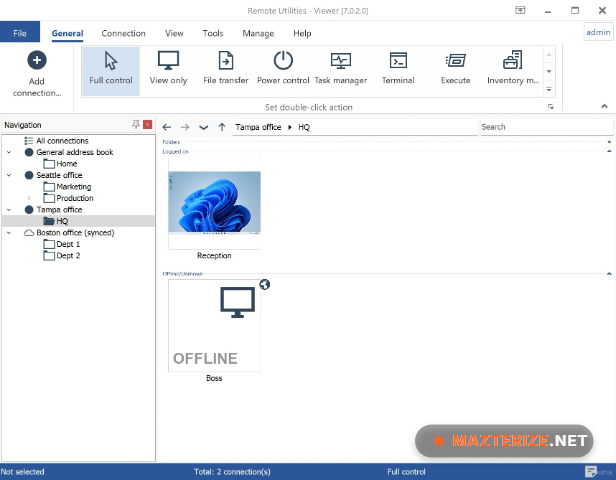This screenshot has height=480, width=616.
Task: Go up one folder level
Action: [x=222, y=127]
